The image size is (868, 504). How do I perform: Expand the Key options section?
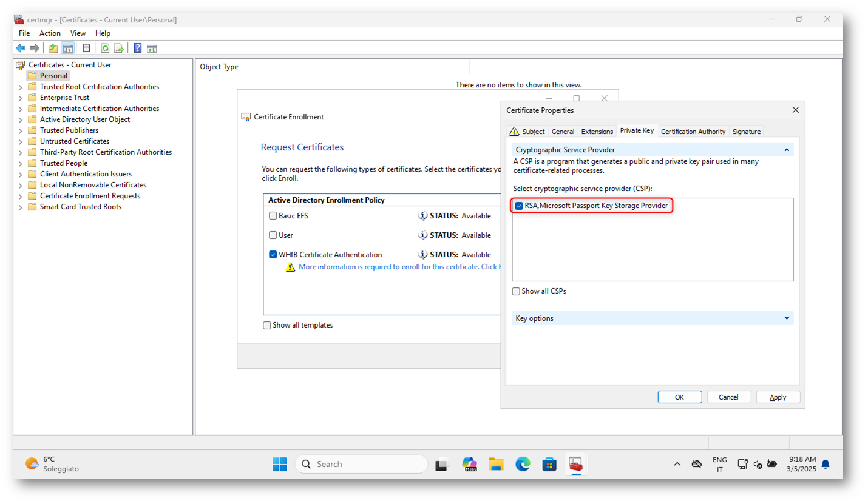[787, 318]
